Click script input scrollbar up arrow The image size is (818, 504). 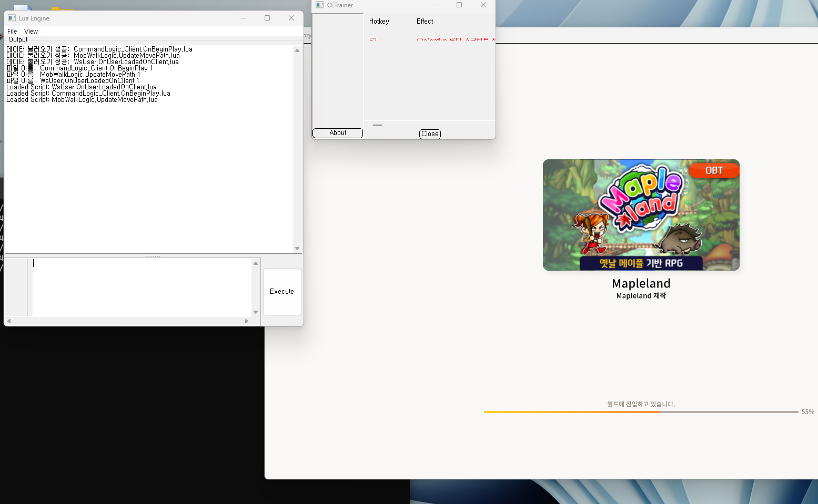pyautogui.click(x=256, y=263)
